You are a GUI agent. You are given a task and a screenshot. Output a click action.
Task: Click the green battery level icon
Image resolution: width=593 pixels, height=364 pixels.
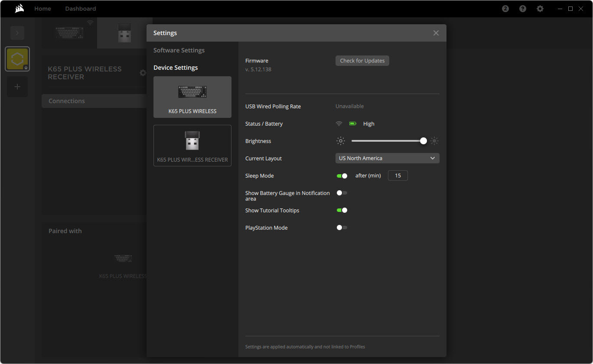[353, 123]
